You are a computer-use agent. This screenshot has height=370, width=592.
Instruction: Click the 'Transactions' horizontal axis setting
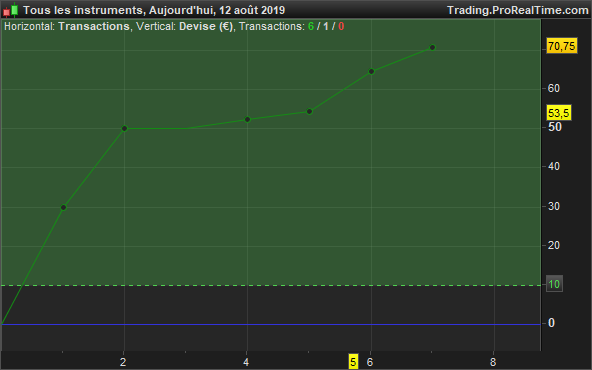(x=94, y=26)
